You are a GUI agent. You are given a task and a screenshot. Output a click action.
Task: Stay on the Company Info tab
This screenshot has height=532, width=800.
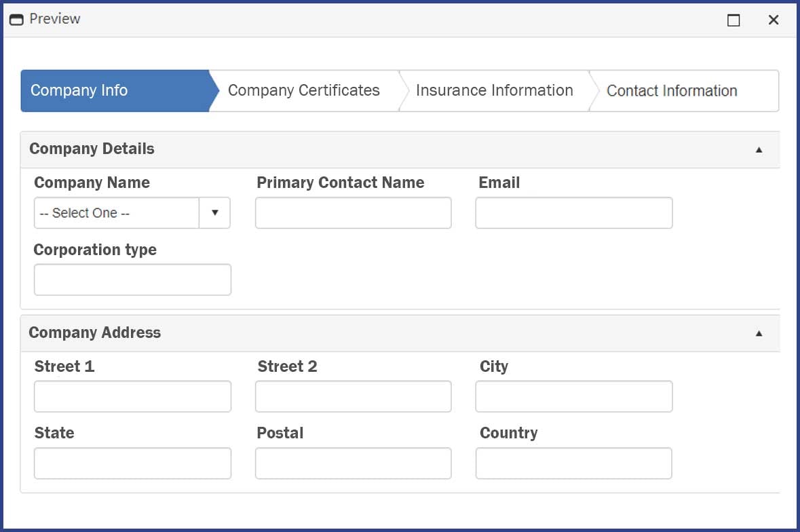pos(79,90)
